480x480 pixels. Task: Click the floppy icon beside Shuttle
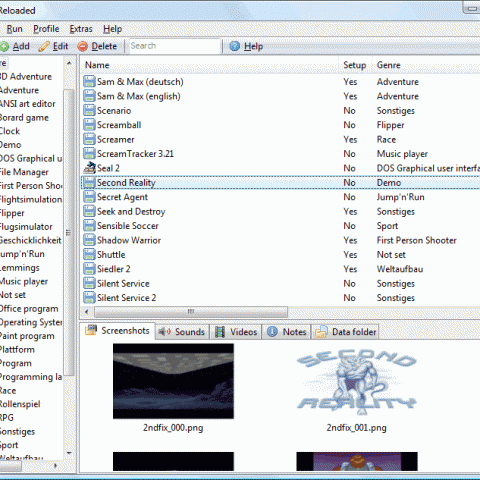point(89,254)
